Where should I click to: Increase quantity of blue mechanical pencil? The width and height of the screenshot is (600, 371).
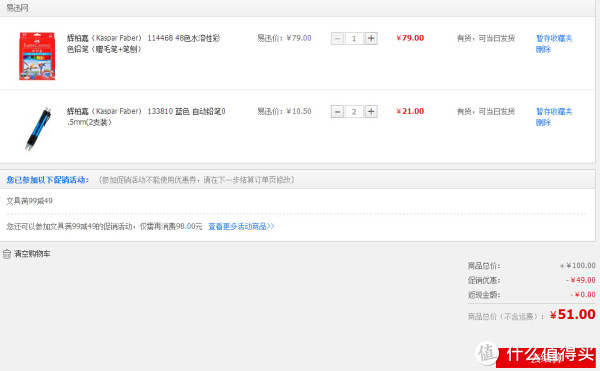371,112
